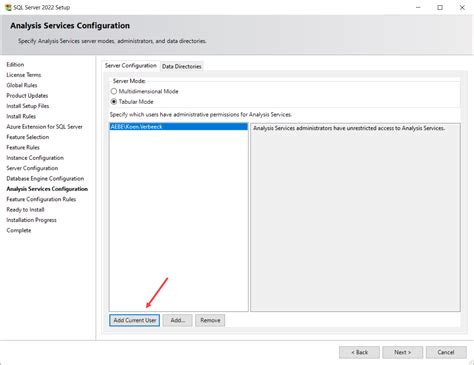Close the SQL Server 2022 Setup window
Image resolution: width=474 pixels, height=365 pixels.
click(462, 7)
